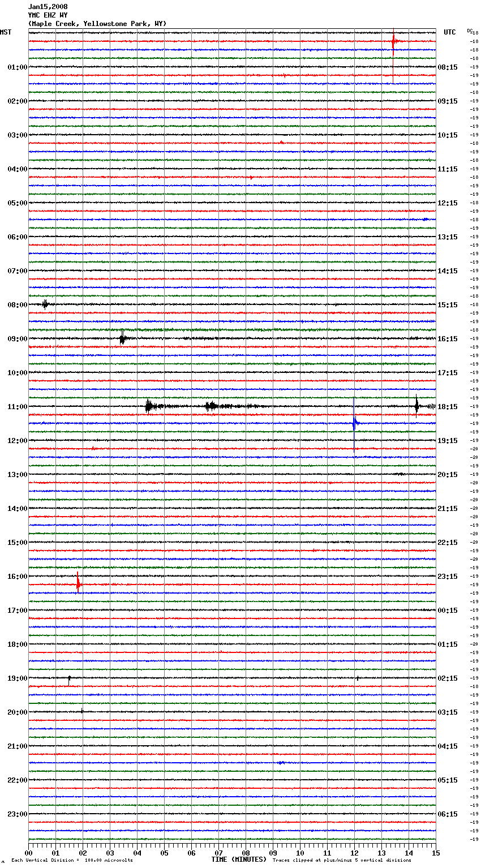
Task: Click the "00" minute label on the x-axis
Action: point(28,853)
